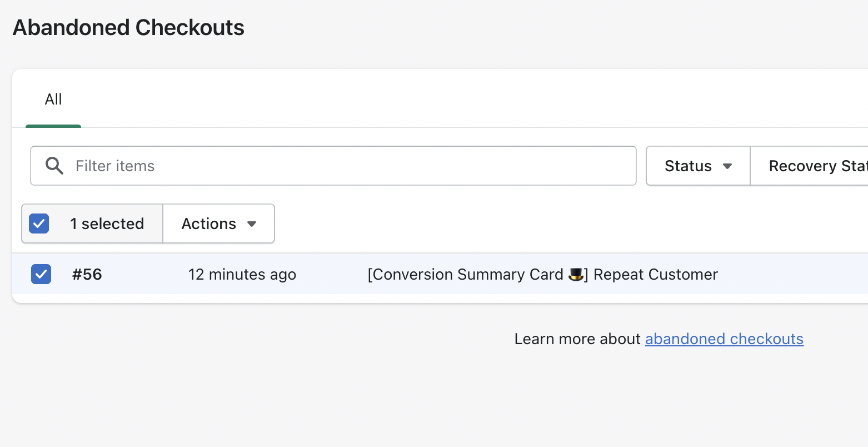
Task: Open the Actions bulk menu
Action: coord(219,223)
